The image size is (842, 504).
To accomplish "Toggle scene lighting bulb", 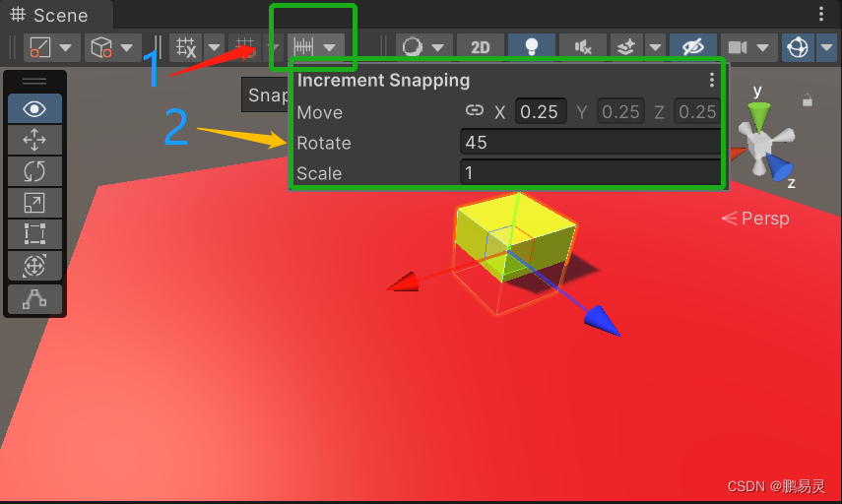I will click(x=531, y=47).
